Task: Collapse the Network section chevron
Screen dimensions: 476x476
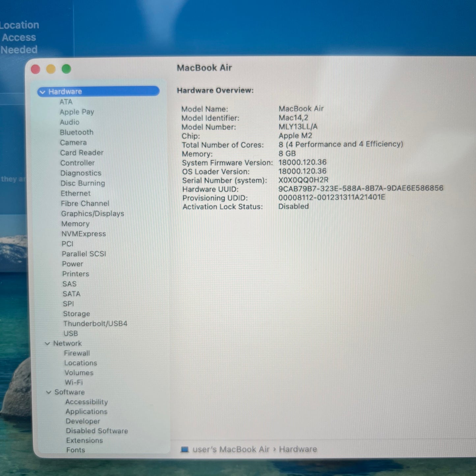Action: click(x=47, y=344)
